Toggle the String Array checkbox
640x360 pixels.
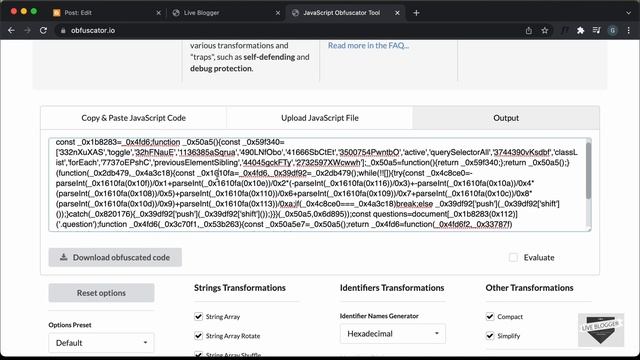point(198,316)
